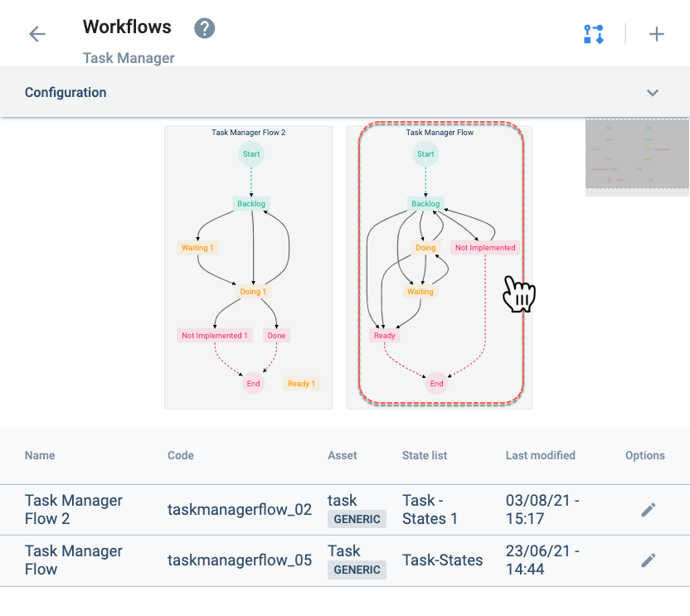Sort by the State list column header
Screen dimensions: 690x616
click(x=425, y=455)
